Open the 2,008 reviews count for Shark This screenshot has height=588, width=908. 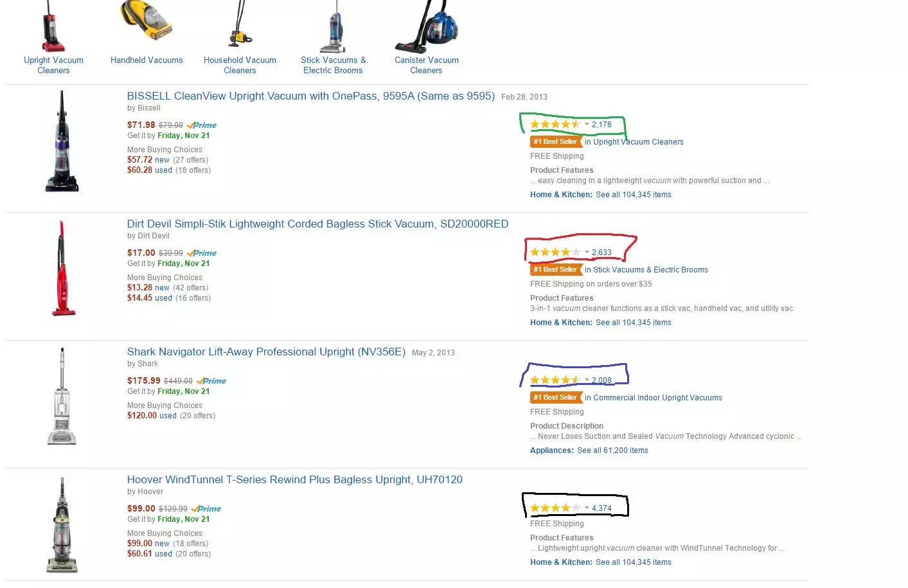(x=601, y=380)
